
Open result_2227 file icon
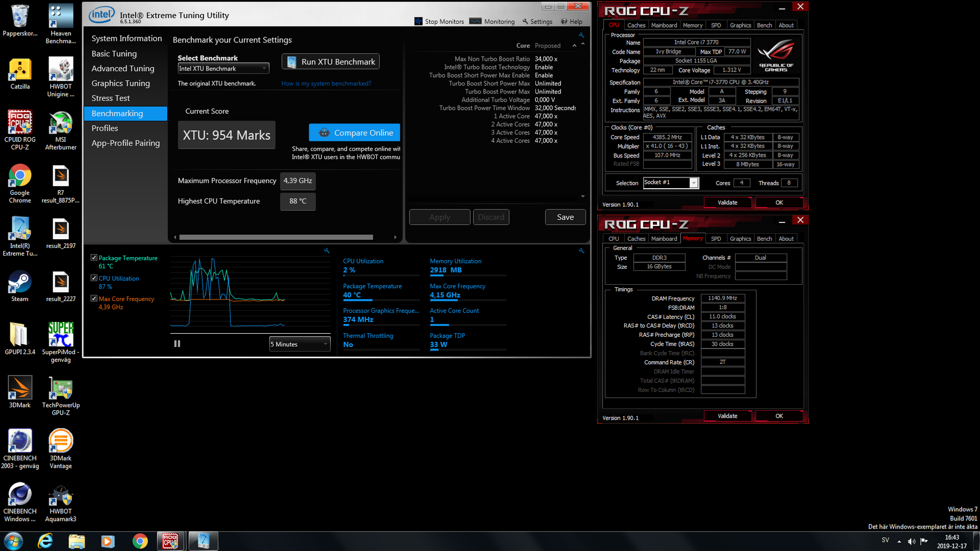[61, 286]
